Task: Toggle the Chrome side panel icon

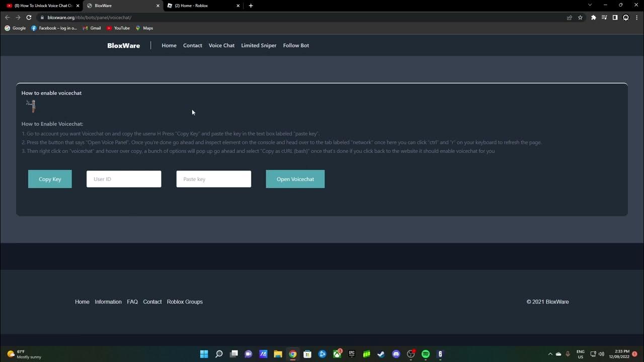Action: (615, 17)
